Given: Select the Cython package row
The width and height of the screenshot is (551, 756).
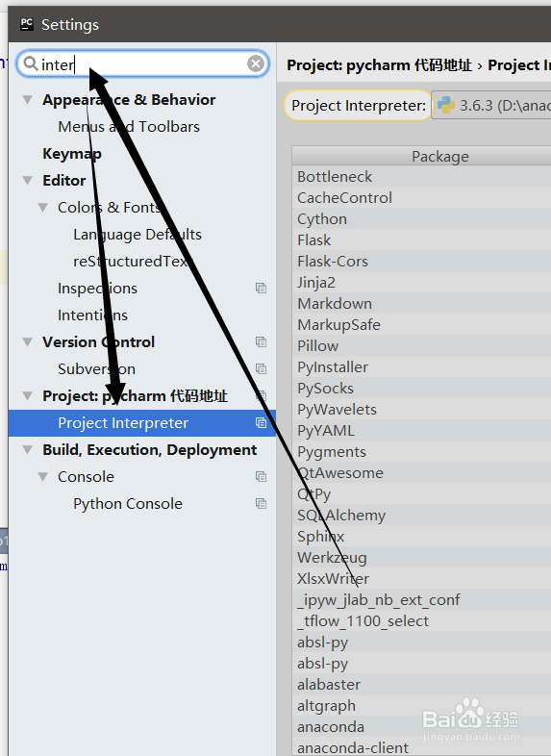Looking at the screenshot, I should click(x=421, y=219).
